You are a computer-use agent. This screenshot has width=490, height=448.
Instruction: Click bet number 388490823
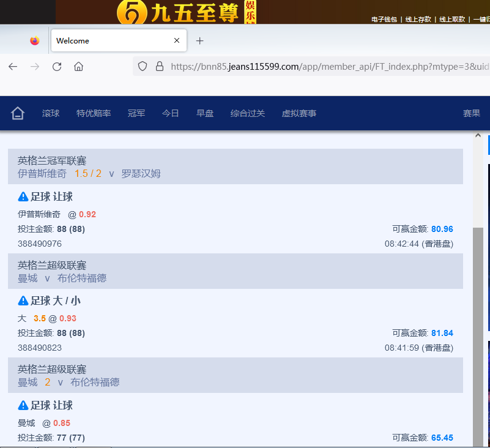(x=40, y=348)
